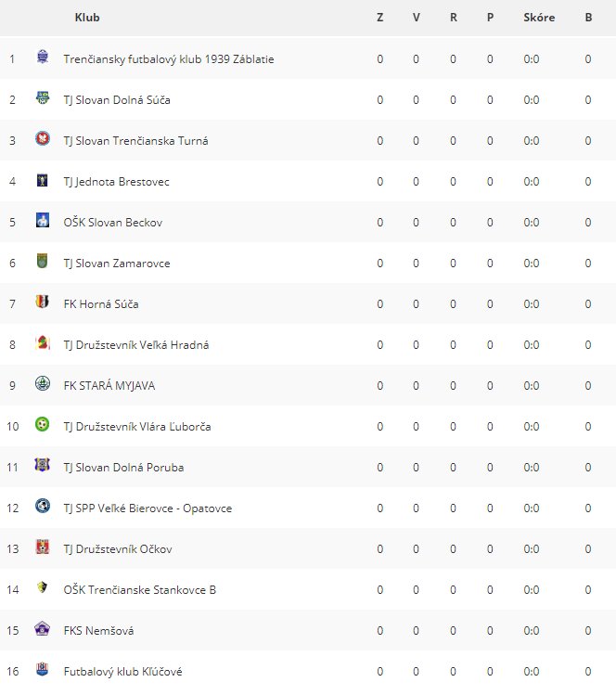
Task: Click the FK STARÁ MYJAVA round badge
Action: click(x=43, y=383)
